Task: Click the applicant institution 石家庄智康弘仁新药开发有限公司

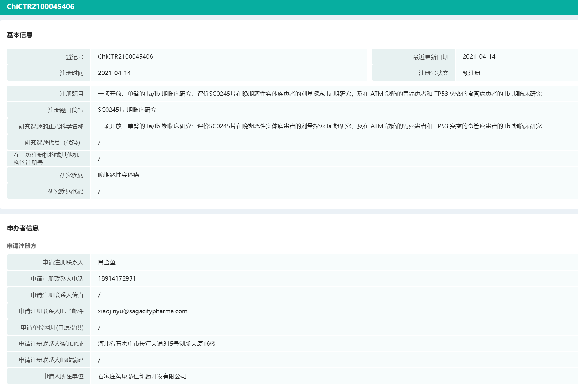Action: 142,376
